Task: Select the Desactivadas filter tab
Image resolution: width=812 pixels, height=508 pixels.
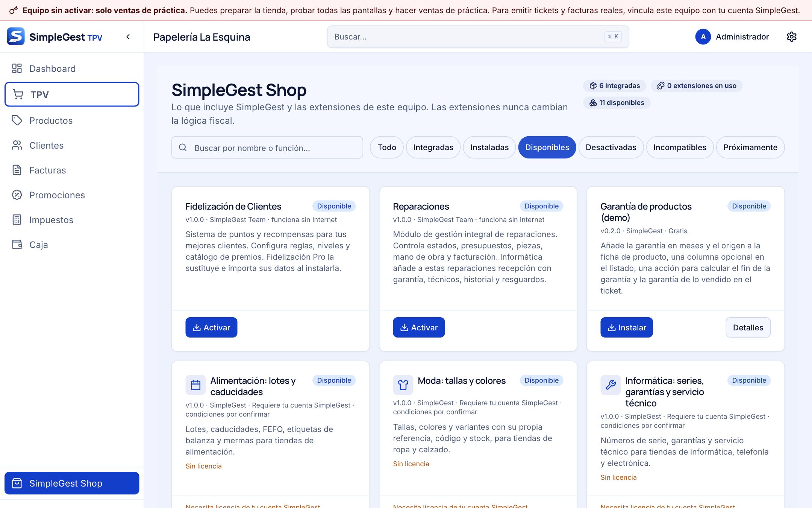Action: click(611, 148)
